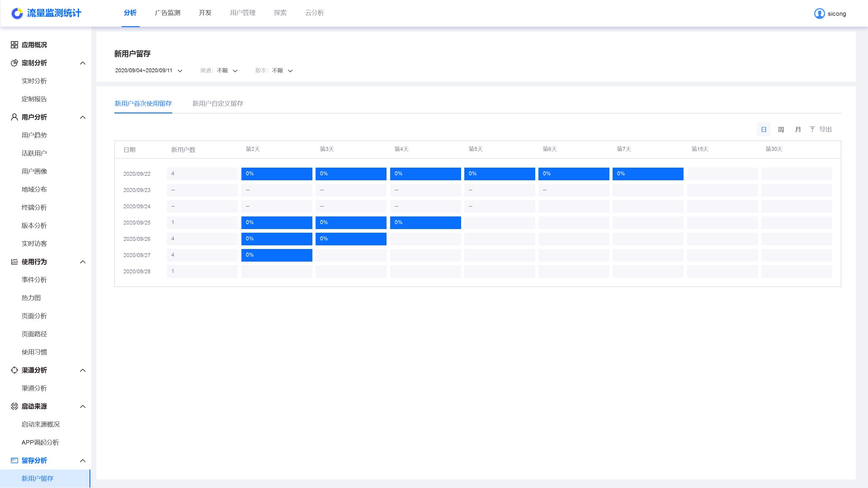The width and height of the screenshot is (868, 488).
Task: Click the 2020/09/23 date row label
Action: tap(137, 190)
